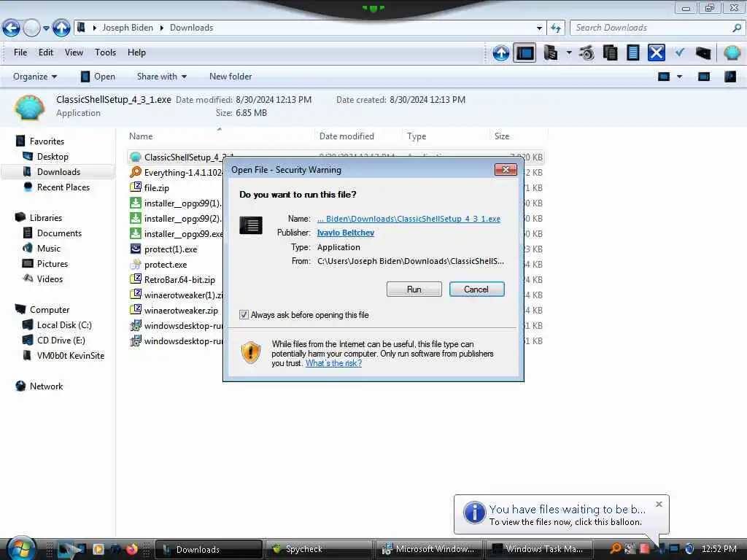This screenshot has width=747, height=560.
Task: Expand the Share with dropdown
Action: [161, 77]
